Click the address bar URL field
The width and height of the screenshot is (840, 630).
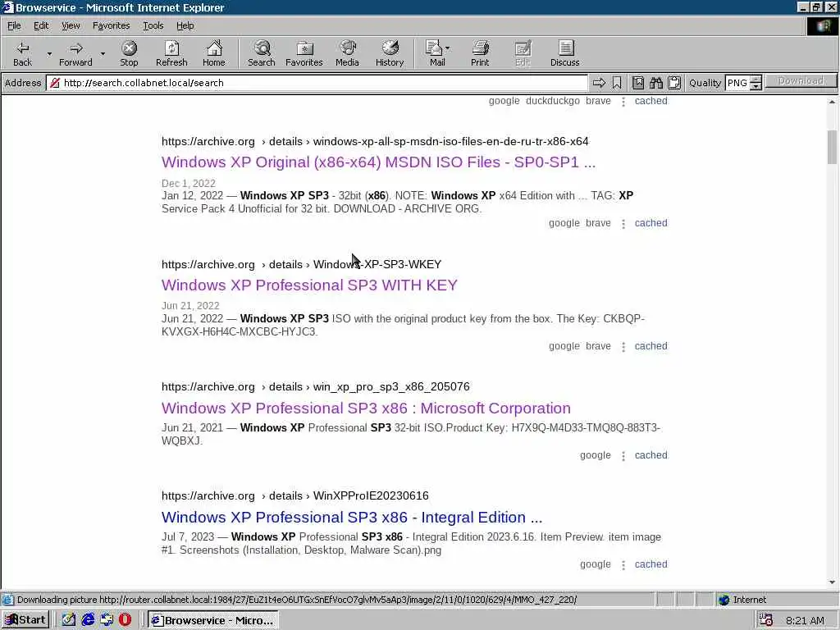click(x=316, y=83)
